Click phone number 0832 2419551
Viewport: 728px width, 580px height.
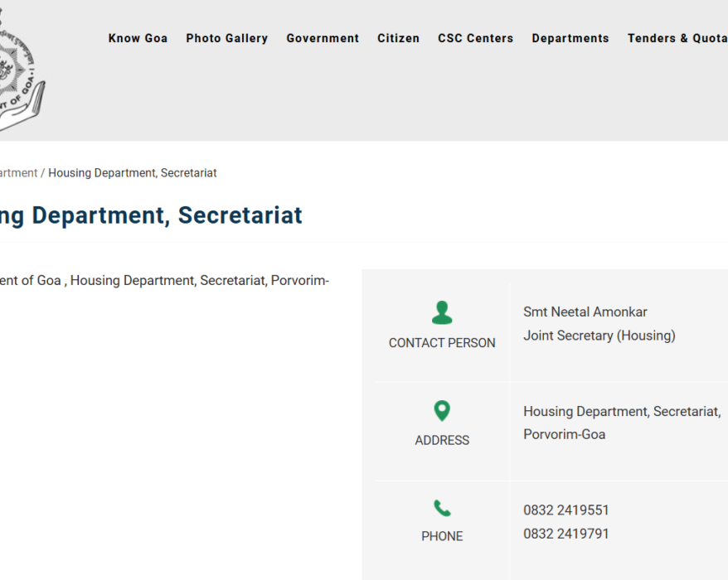[x=566, y=510]
